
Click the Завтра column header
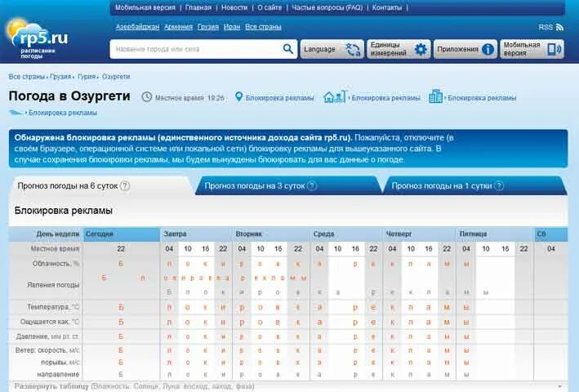[x=197, y=234]
